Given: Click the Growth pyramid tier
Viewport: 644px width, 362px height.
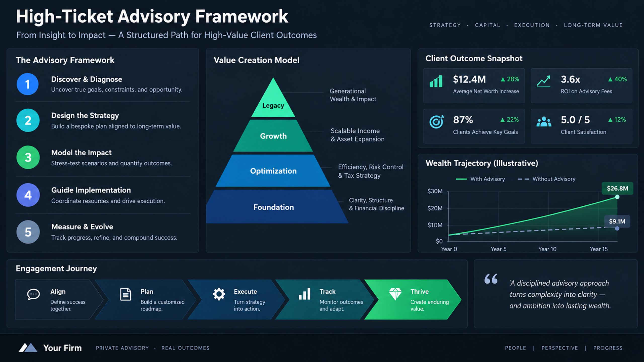Looking at the screenshot, I should (273, 136).
